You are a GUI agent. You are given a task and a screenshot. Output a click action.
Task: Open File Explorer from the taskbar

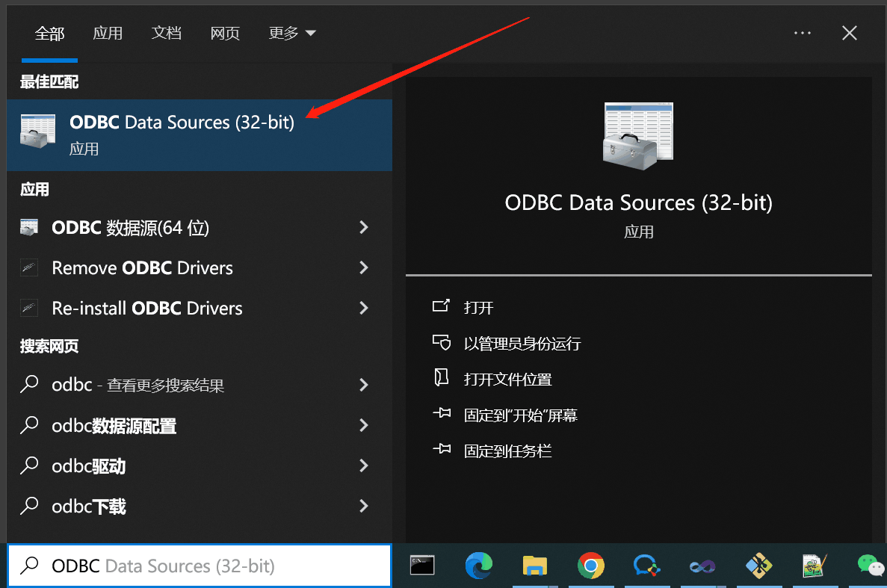tap(534, 566)
